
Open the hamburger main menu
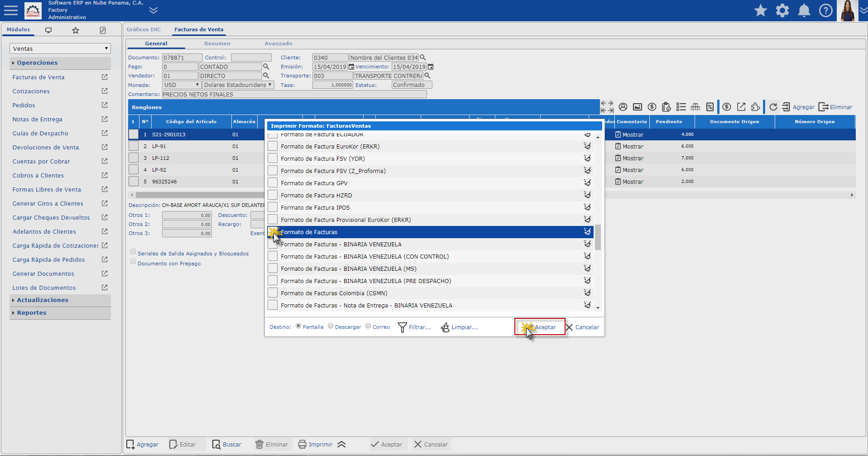coord(10,10)
